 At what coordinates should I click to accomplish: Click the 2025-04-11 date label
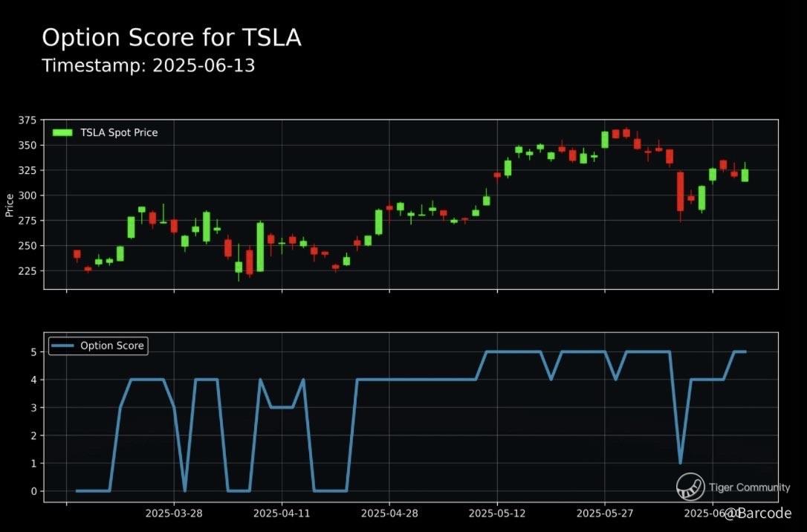282,513
